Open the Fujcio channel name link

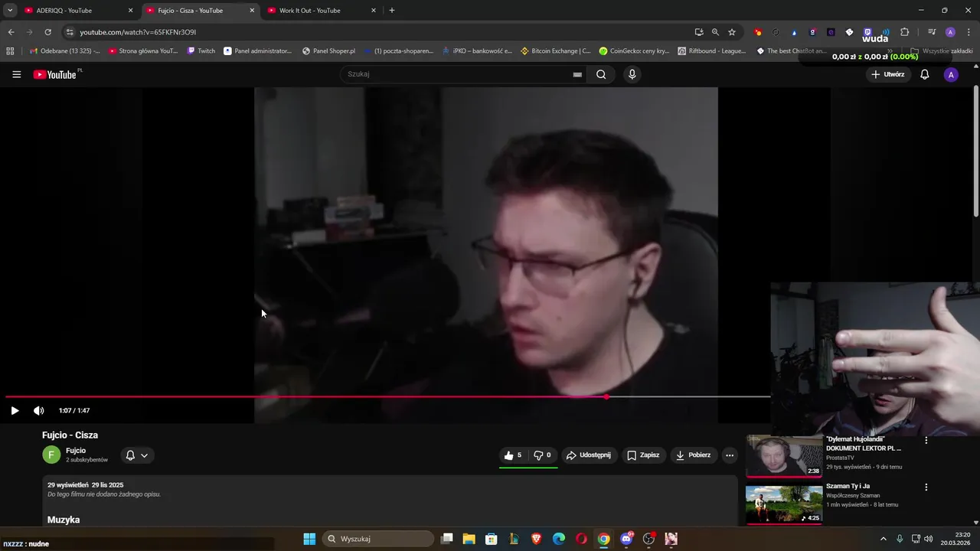[76, 451]
